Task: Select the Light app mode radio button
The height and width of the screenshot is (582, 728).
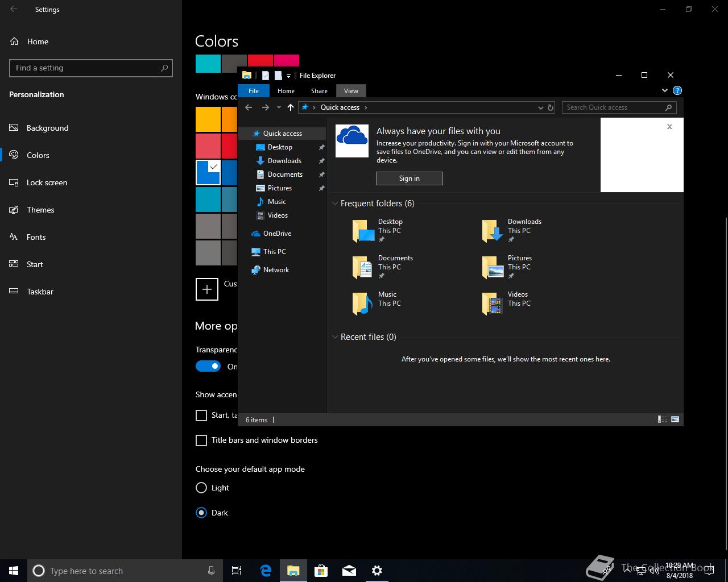Action: (201, 488)
